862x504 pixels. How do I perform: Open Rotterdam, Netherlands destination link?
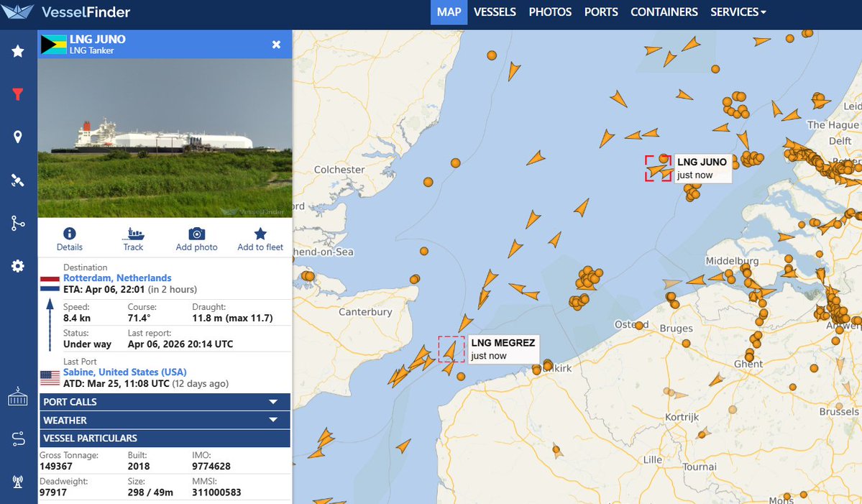[x=117, y=278]
